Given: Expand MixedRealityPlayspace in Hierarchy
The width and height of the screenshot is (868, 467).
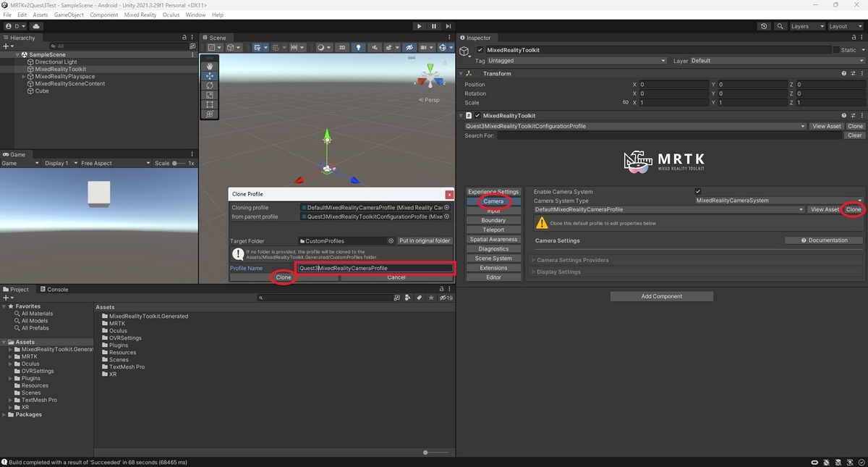Looking at the screenshot, I should (24, 76).
